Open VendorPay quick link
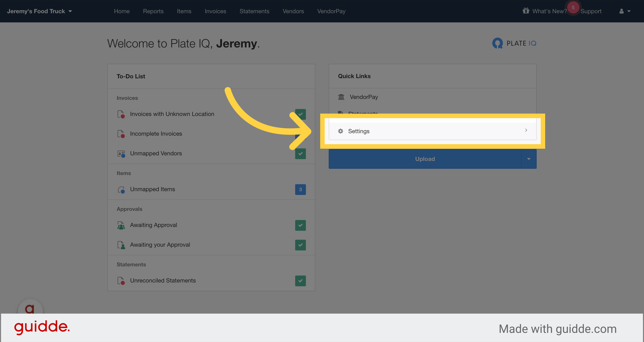The image size is (644, 342). pos(364,97)
